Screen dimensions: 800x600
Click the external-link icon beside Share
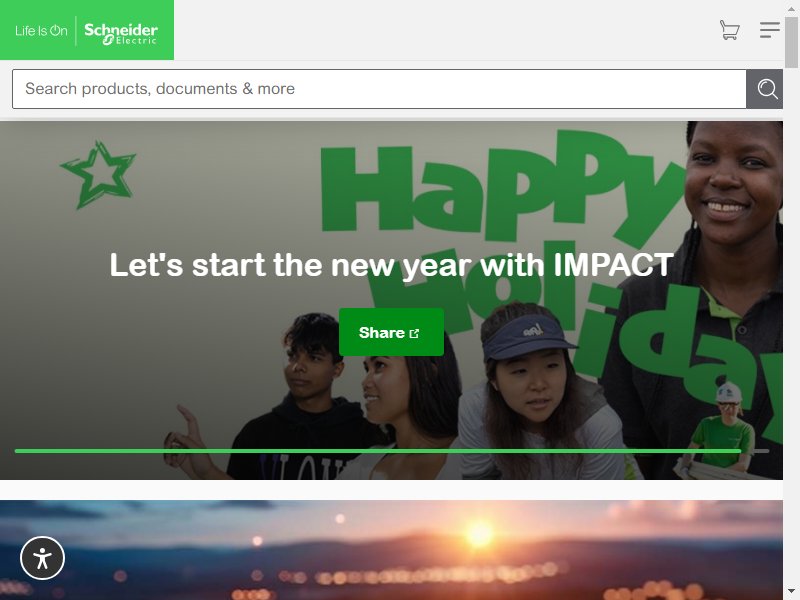coord(414,333)
